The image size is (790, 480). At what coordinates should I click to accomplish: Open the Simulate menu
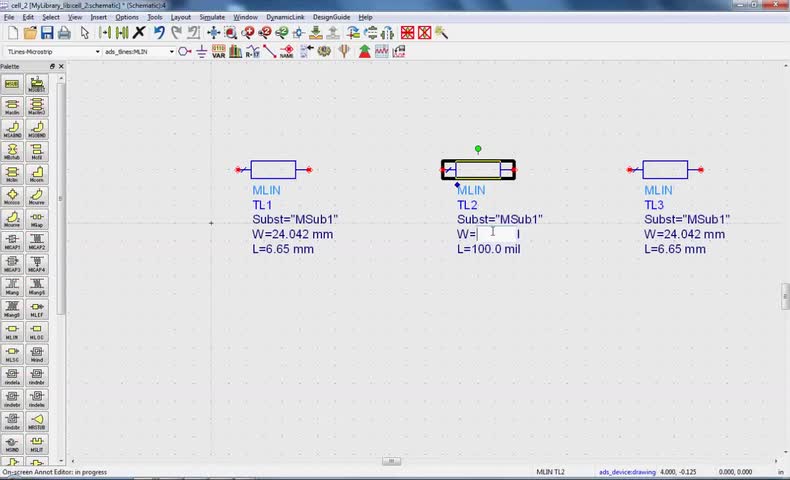(212, 17)
